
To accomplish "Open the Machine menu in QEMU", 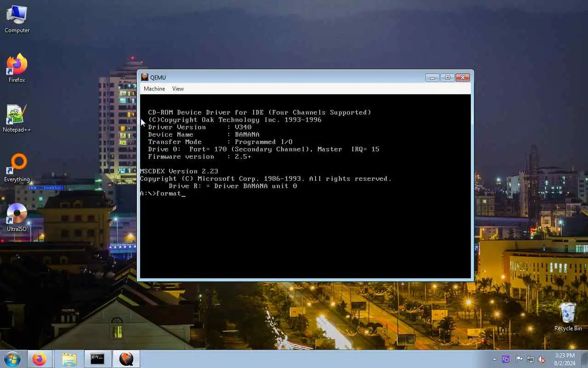I will [154, 89].
